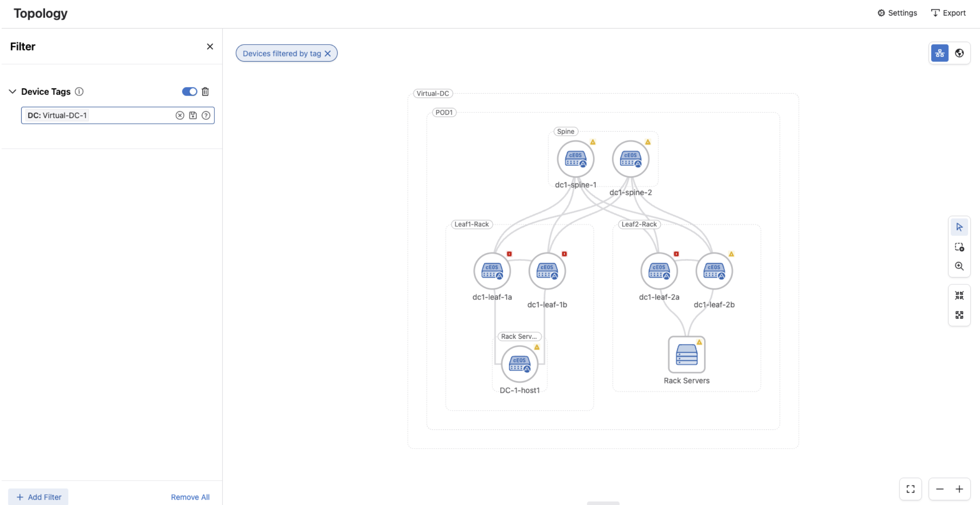
Task: Select the dc1-leaf-1a device node
Action: tap(492, 271)
